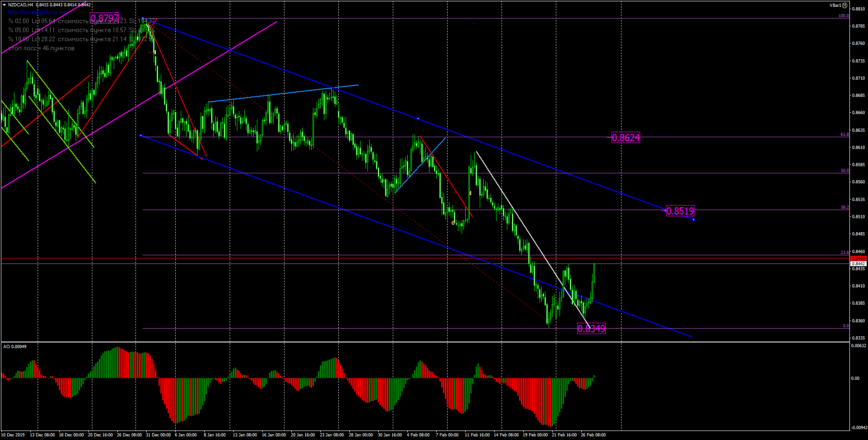
Task: Click the Fibonacci 61.8 level label
Action: point(844,134)
